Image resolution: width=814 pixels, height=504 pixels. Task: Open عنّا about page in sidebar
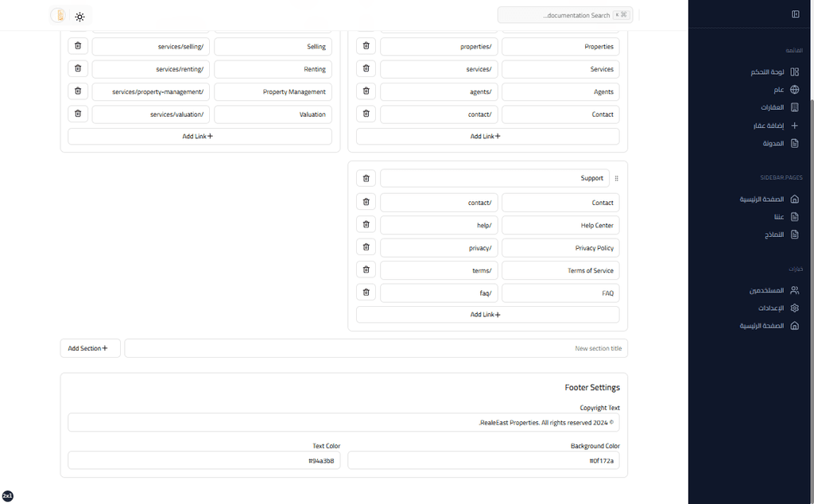786,216
